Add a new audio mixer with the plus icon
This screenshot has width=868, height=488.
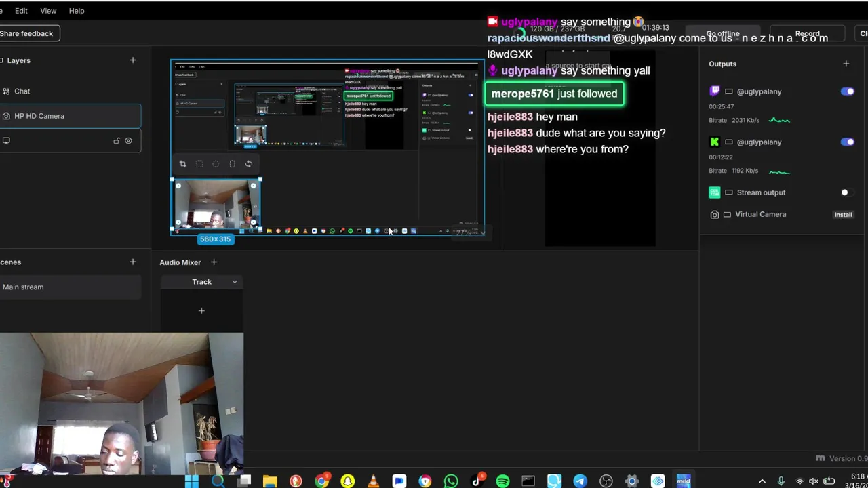click(214, 262)
